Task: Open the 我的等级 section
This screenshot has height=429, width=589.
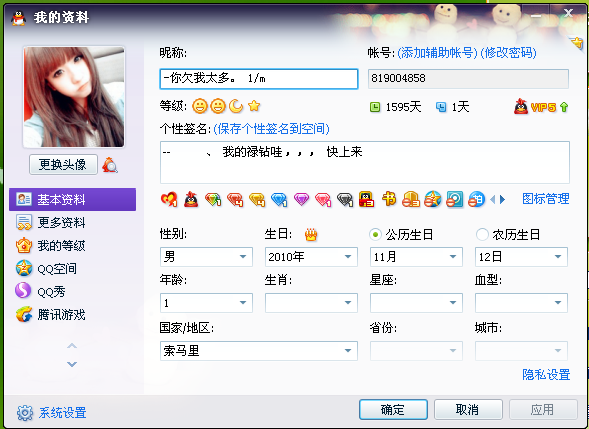Action: 72,246
